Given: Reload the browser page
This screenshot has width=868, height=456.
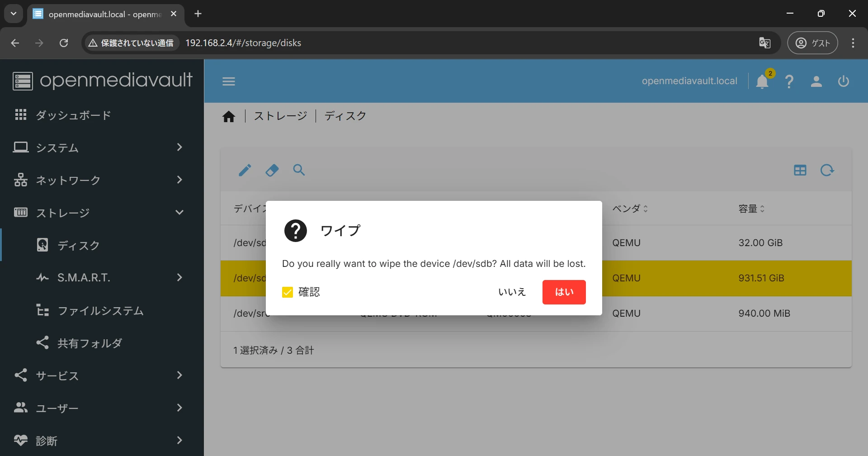Looking at the screenshot, I should (64, 43).
